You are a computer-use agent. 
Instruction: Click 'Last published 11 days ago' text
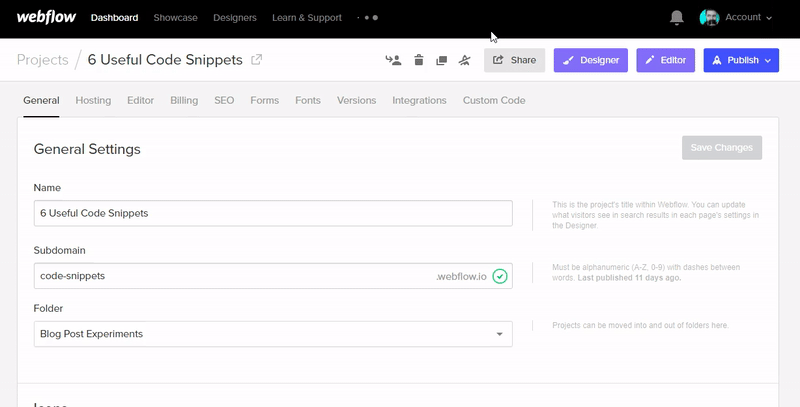point(629,278)
